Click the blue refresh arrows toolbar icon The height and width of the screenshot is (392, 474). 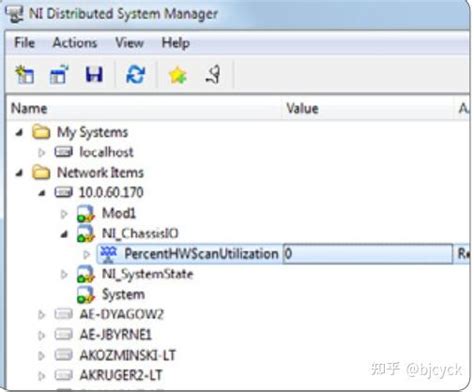pos(136,74)
